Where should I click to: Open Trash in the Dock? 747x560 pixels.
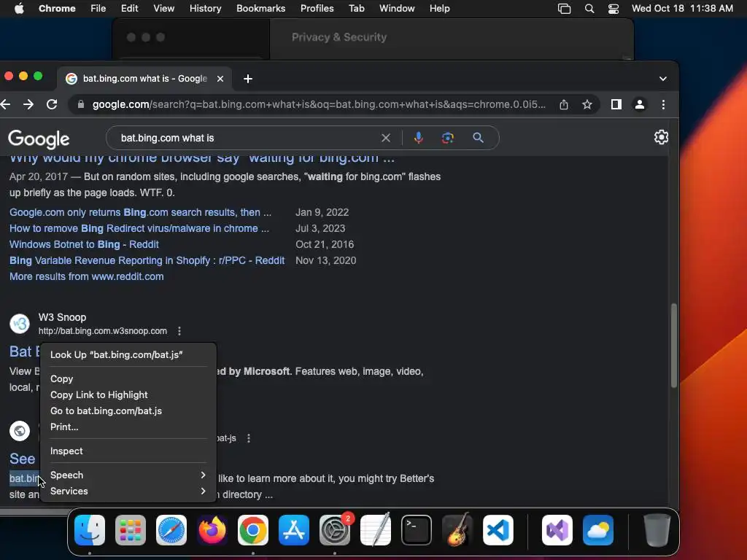click(657, 530)
